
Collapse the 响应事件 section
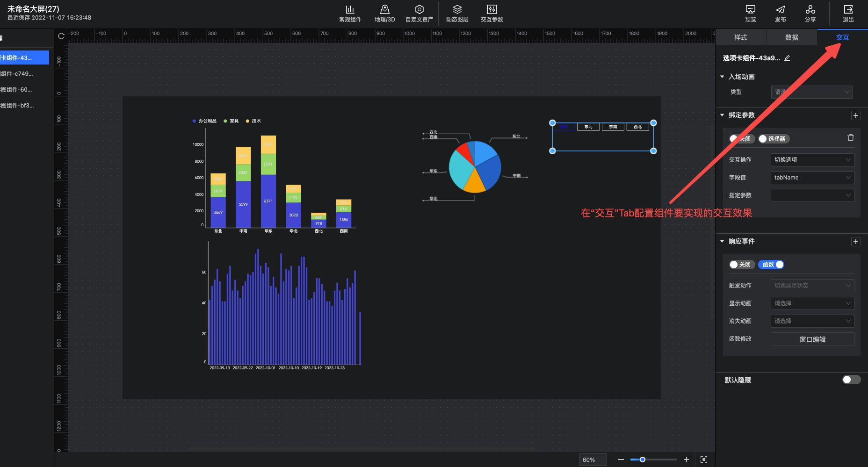(722, 241)
